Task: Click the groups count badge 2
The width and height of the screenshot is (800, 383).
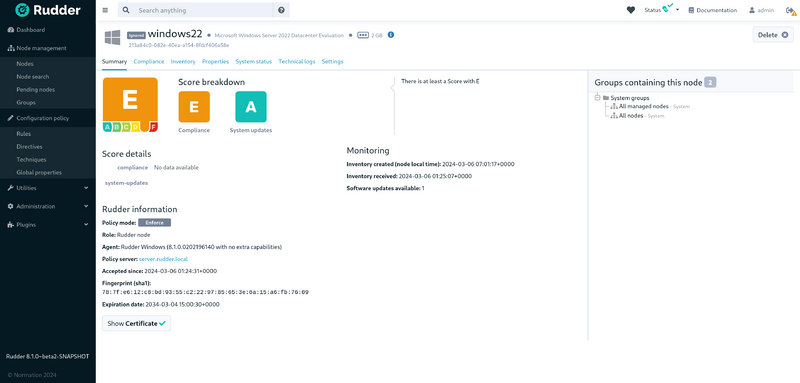Action: pos(710,82)
